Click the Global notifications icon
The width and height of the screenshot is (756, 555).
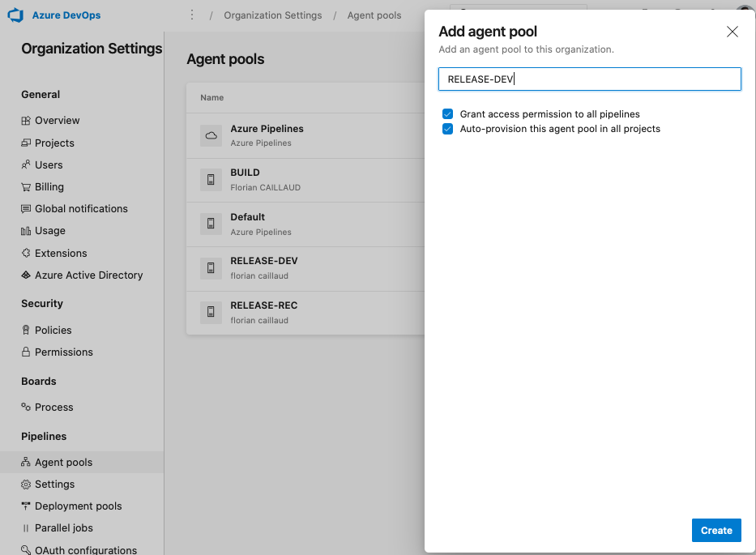tap(26, 209)
